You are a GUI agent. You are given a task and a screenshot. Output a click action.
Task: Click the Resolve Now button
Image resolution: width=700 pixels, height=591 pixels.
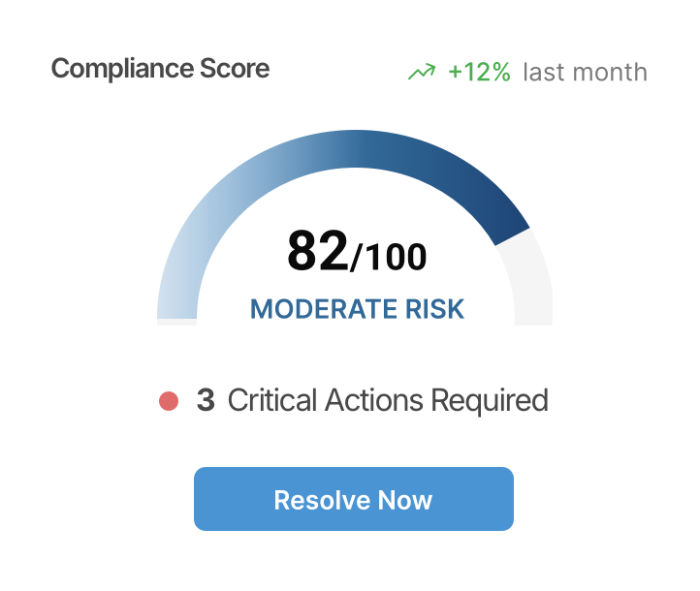[354, 499]
